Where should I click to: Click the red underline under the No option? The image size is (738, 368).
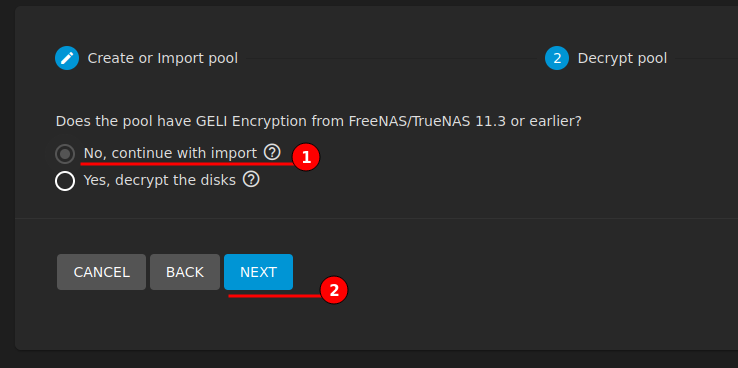click(x=187, y=164)
